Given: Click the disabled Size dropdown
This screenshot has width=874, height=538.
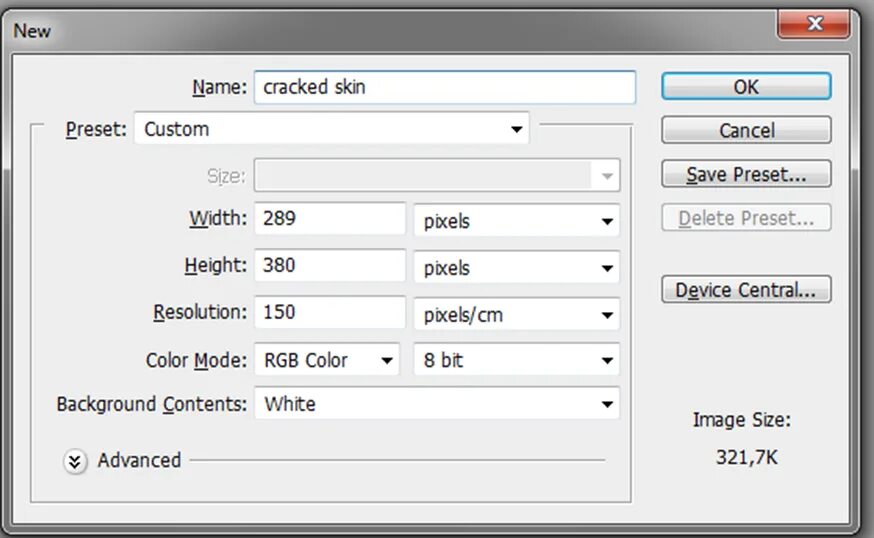Looking at the screenshot, I should coord(437,176).
